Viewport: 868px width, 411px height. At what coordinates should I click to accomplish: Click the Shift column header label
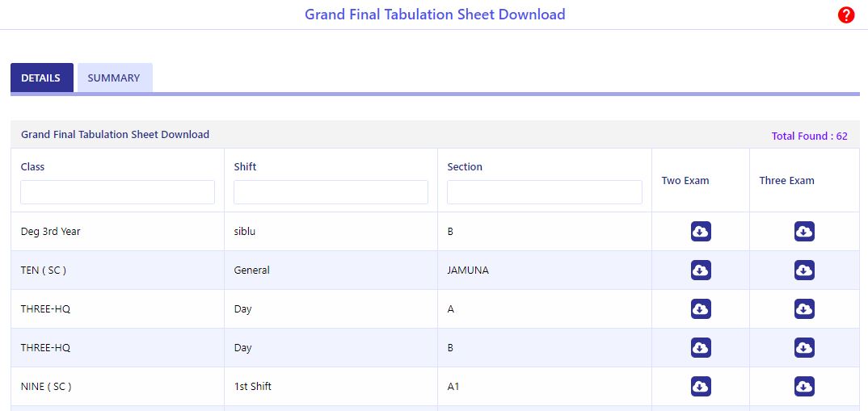point(245,167)
